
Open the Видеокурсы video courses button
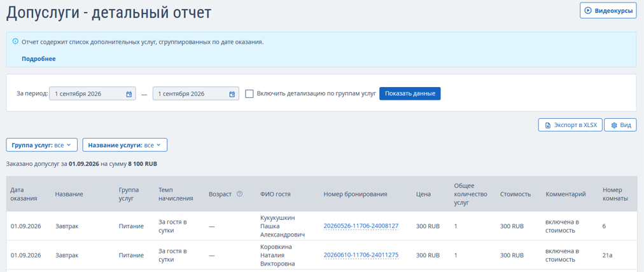pos(608,11)
